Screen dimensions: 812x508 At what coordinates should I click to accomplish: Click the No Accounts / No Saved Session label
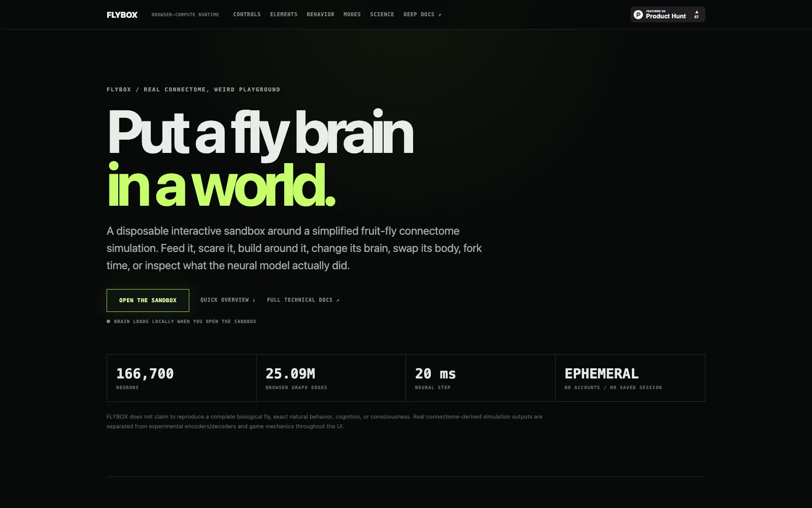pyautogui.click(x=613, y=388)
